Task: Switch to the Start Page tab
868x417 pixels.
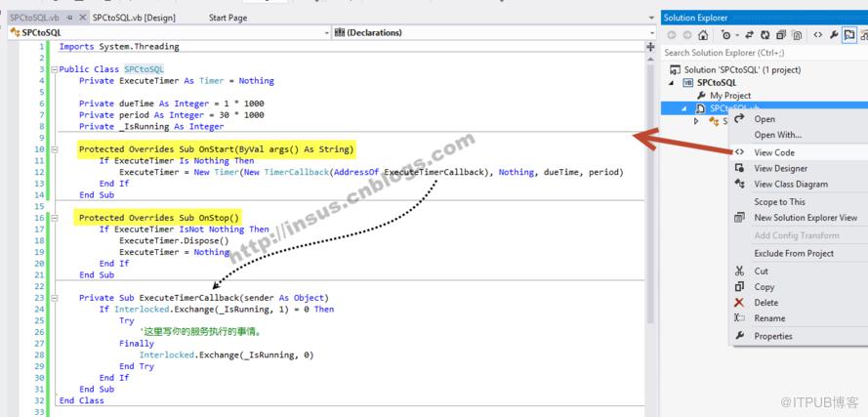Action: [227, 18]
